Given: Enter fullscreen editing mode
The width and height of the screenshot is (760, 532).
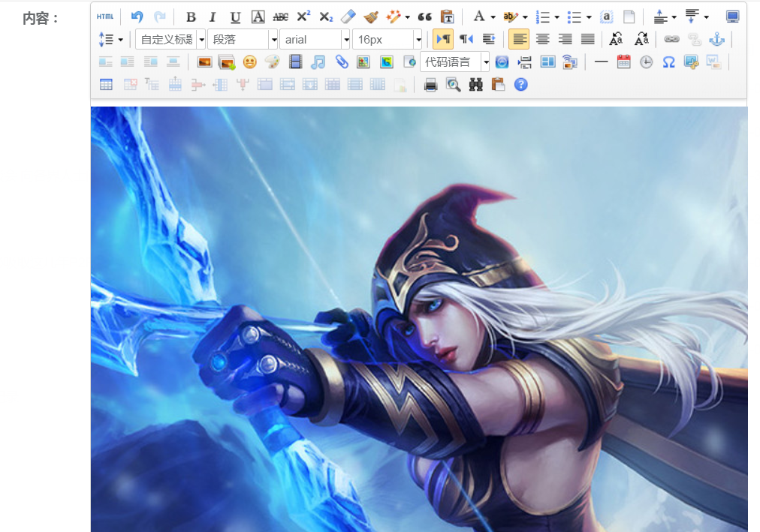Looking at the screenshot, I should pyautogui.click(x=732, y=17).
